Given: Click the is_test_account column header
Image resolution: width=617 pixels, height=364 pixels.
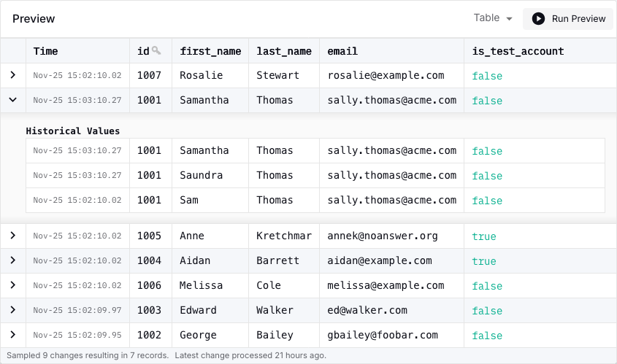Looking at the screenshot, I should click(518, 51).
